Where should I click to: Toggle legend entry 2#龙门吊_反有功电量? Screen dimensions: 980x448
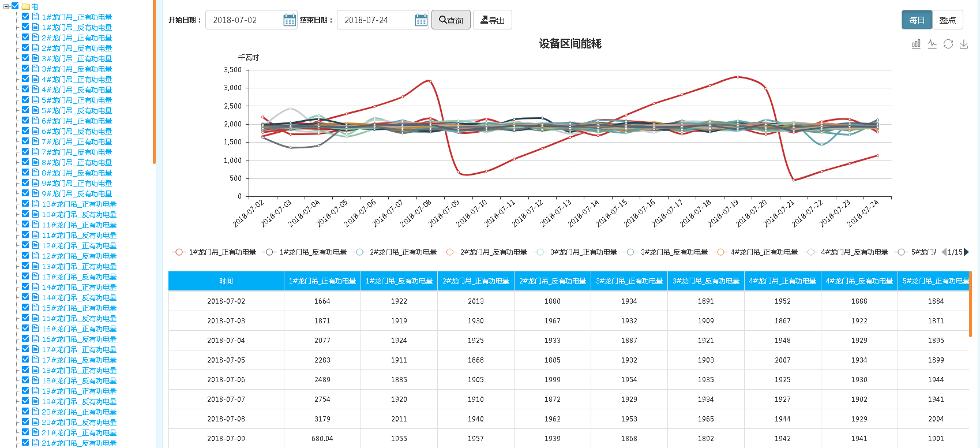tap(485, 252)
